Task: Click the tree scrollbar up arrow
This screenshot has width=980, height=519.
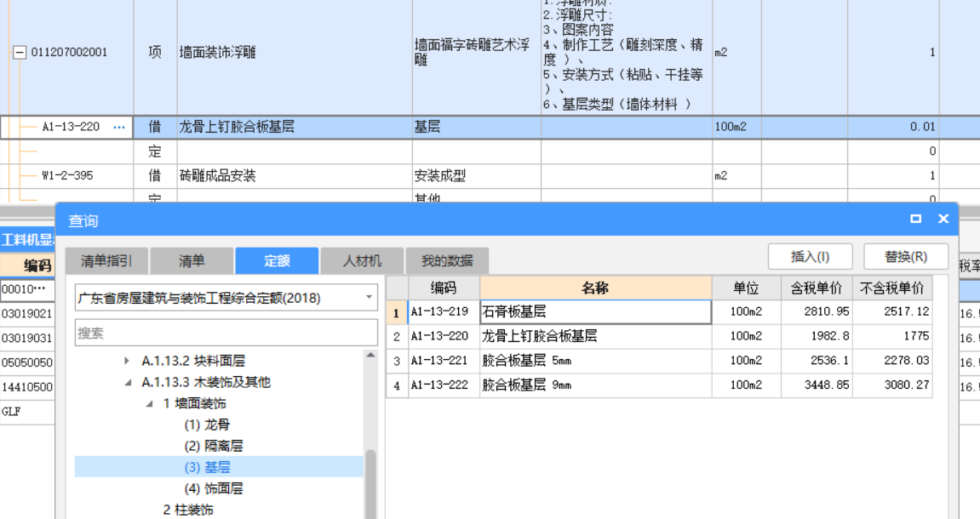Action: [x=370, y=356]
